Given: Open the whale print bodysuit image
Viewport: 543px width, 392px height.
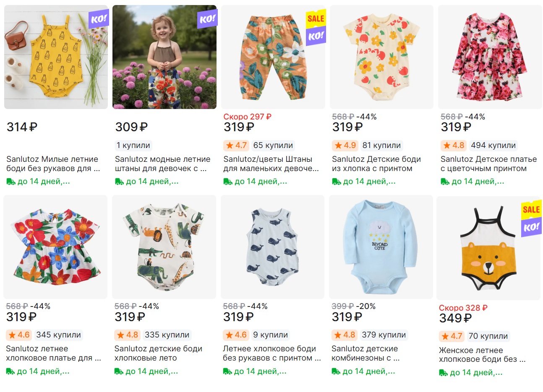Looking at the screenshot, I should 272,247.
